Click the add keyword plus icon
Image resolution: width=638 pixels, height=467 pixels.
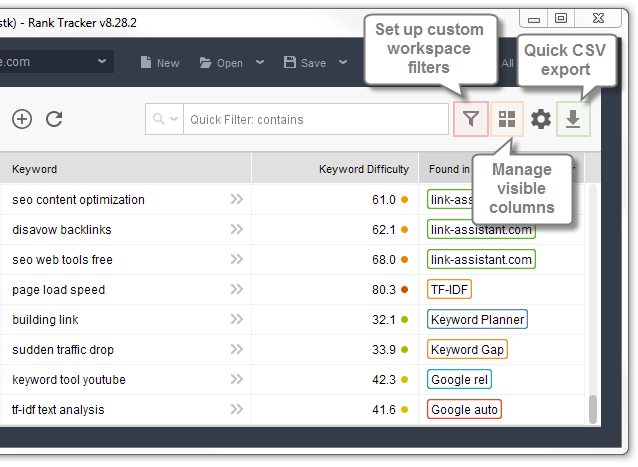click(x=22, y=119)
